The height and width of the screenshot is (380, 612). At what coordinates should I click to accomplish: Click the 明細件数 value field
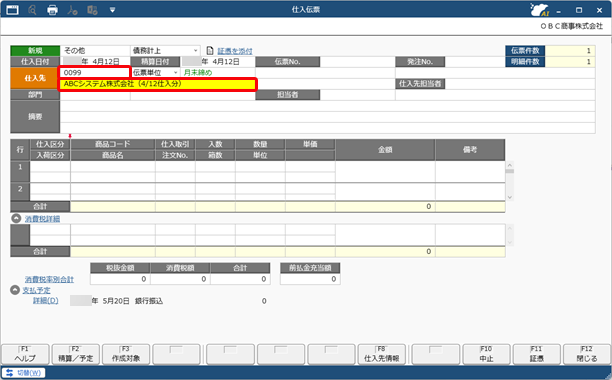pyautogui.click(x=570, y=62)
